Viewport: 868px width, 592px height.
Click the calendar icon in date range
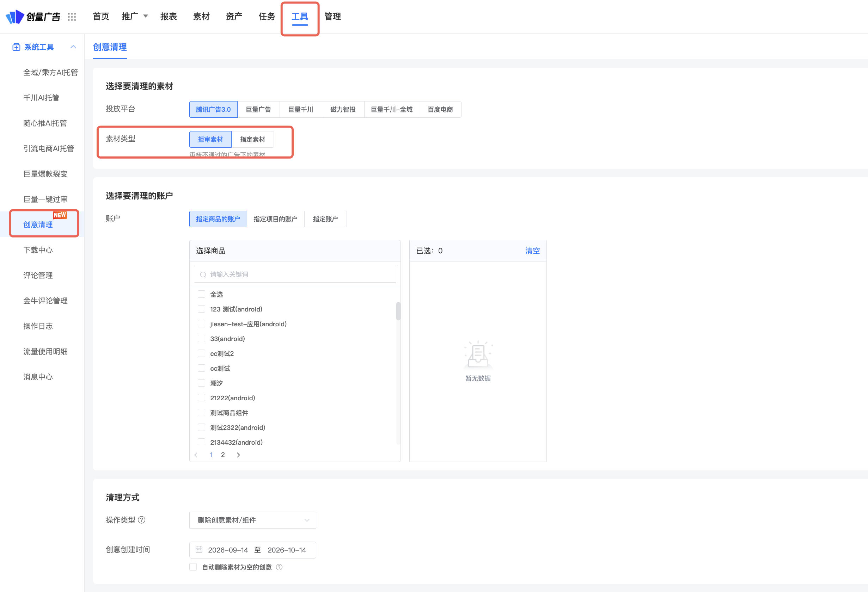tap(199, 550)
